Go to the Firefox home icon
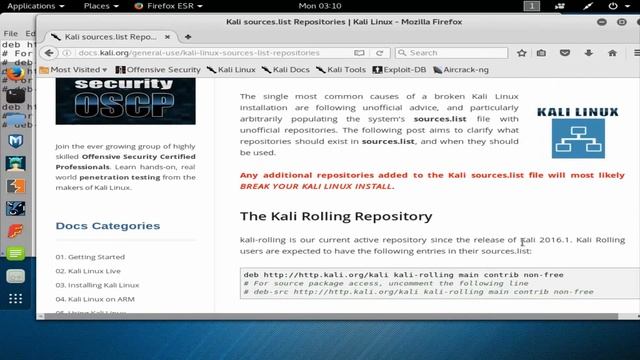The width and height of the screenshot is (640, 360). coord(612,53)
